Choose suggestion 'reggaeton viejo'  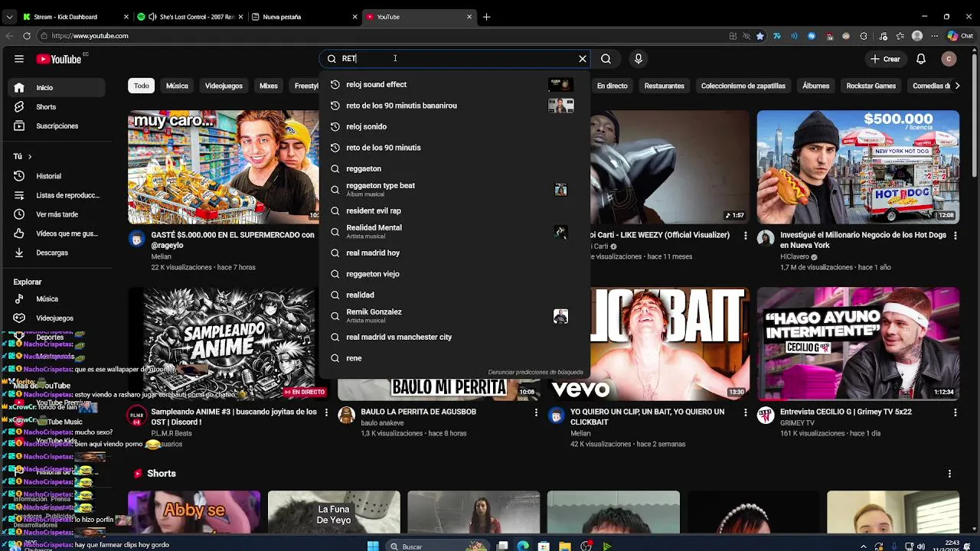454,274
